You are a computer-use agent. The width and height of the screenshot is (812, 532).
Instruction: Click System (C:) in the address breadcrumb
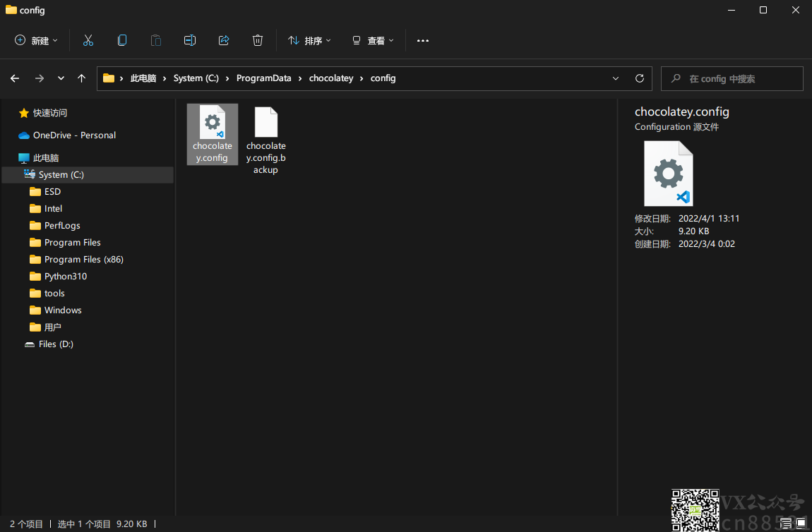[x=196, y=78]
